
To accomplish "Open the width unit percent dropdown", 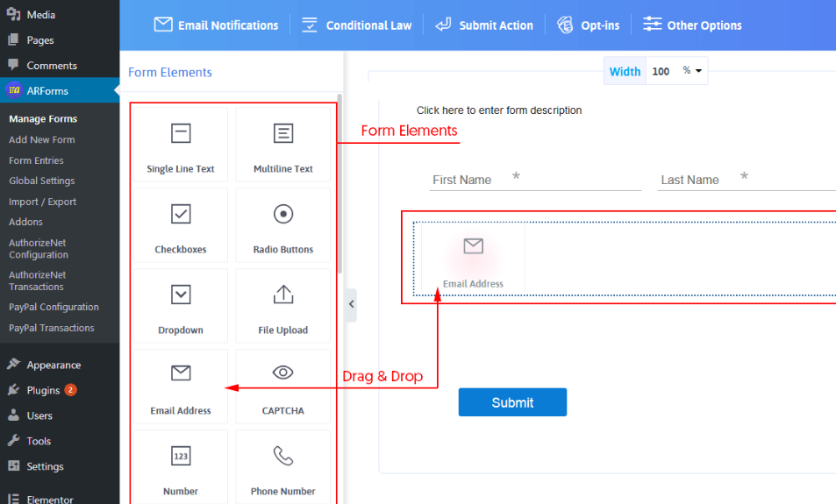I will click(x=692, y=71).
